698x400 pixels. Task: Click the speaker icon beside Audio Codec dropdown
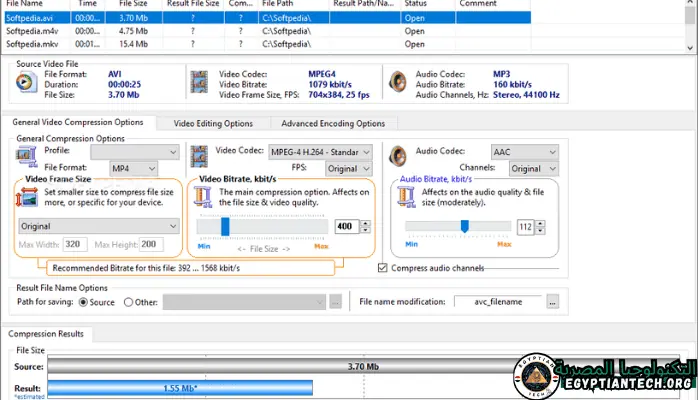click(400, 157)
